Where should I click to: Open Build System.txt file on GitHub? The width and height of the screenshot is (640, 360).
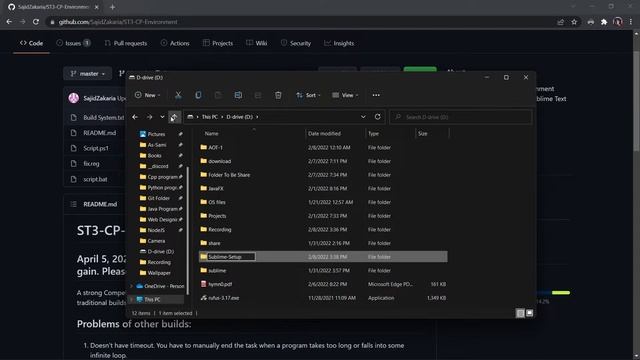[x=103, y=118]
